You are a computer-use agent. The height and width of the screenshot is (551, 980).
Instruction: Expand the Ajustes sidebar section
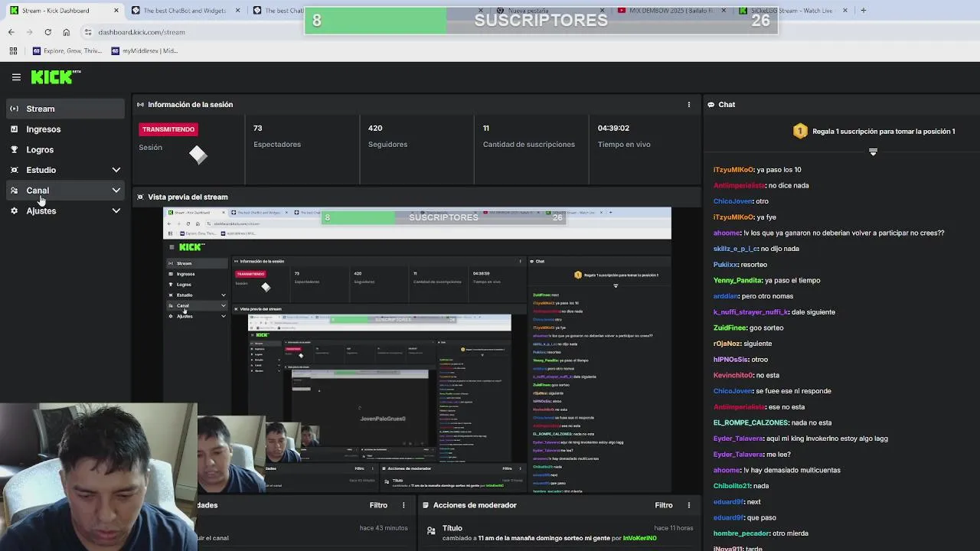coord(116,210)
